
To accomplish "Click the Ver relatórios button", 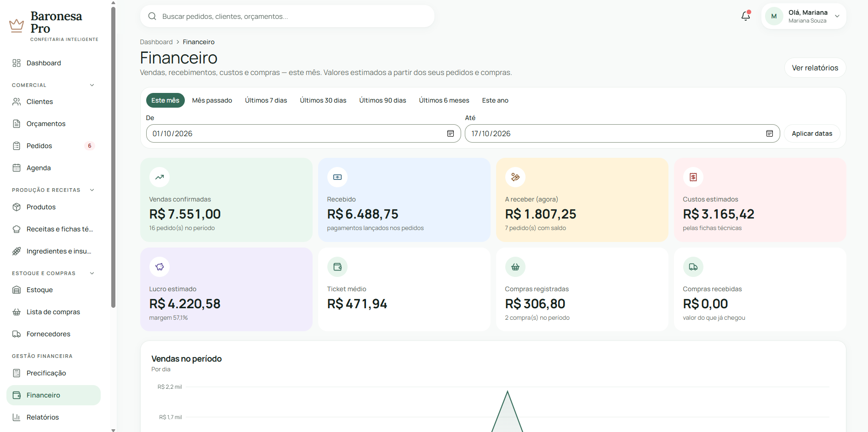I will [815, 68].
